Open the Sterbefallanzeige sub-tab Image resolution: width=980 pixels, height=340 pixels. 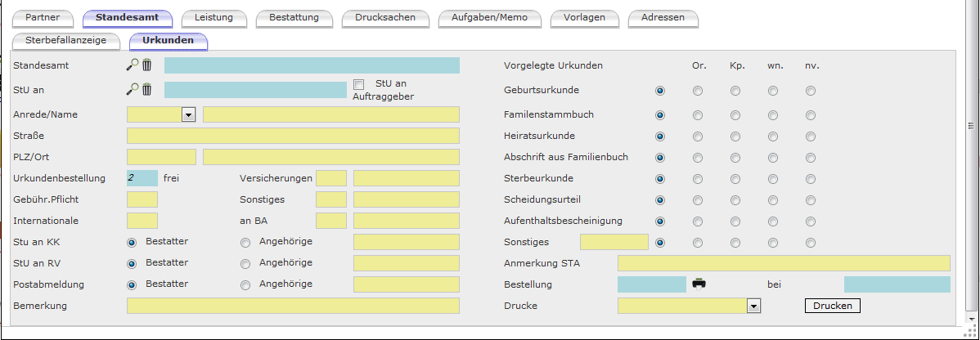pyautogui.click(x=66, y=40)
